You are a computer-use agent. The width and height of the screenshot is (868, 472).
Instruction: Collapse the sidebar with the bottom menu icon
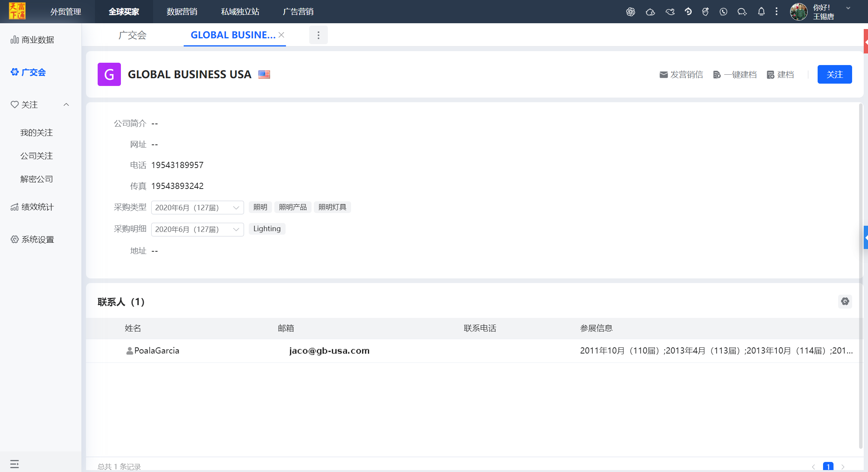coord(15,464)
